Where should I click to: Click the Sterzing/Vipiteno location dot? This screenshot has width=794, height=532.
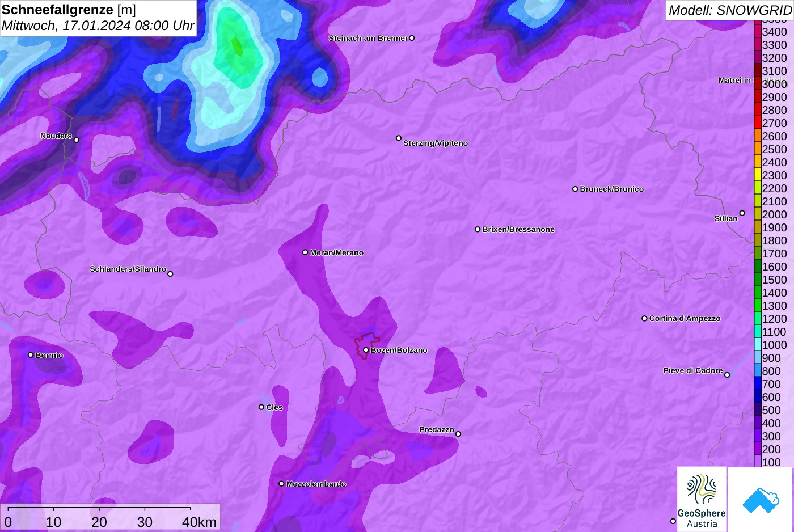399,138
